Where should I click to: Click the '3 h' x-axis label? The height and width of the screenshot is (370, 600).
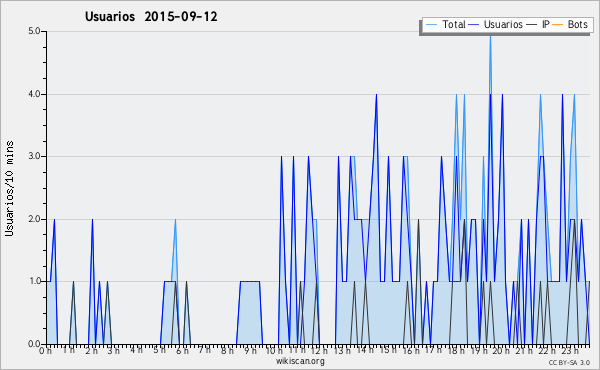[x=113, y=351]
